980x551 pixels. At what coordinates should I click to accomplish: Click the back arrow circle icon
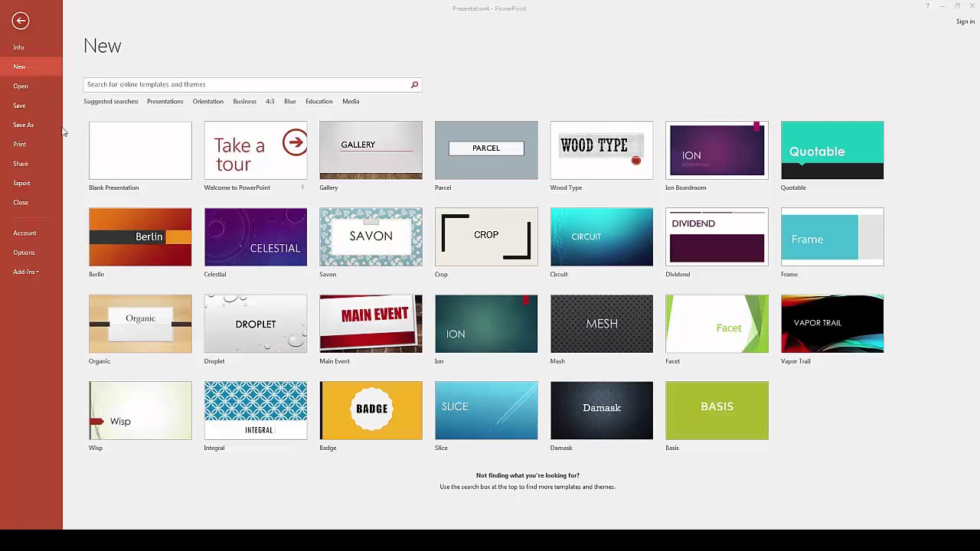click(21, 21)
